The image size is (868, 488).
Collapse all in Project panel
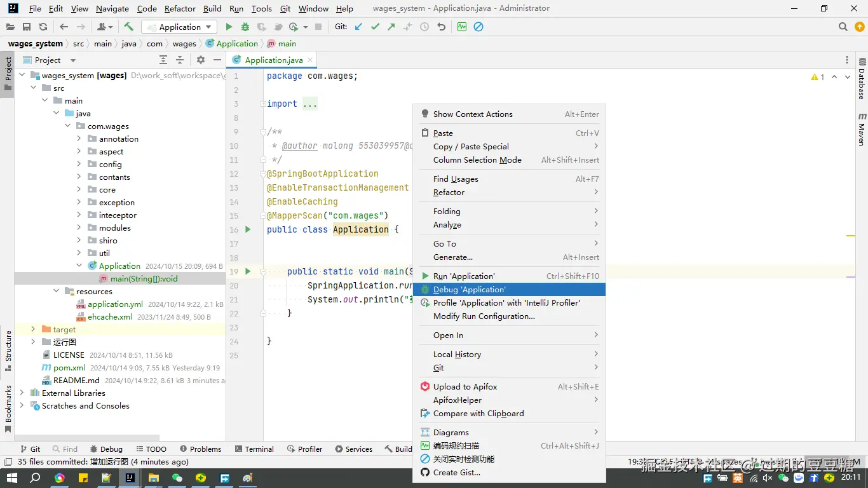pos(180,60)
